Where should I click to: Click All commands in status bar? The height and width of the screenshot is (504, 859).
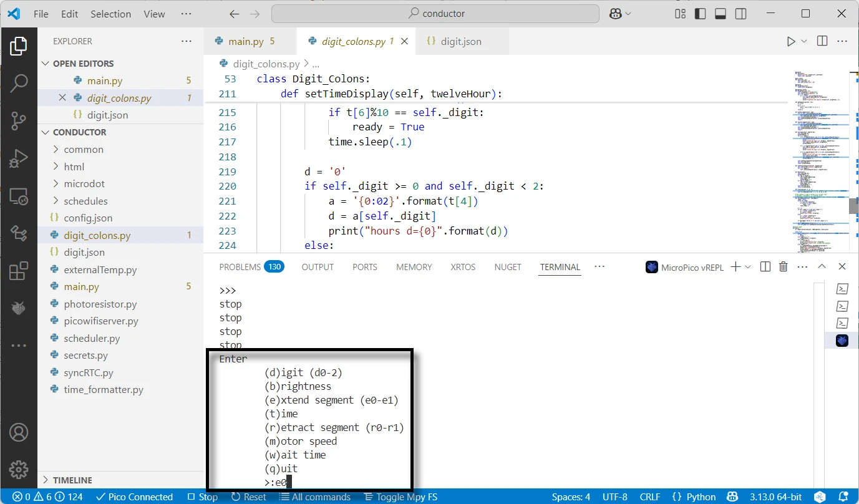315,497
